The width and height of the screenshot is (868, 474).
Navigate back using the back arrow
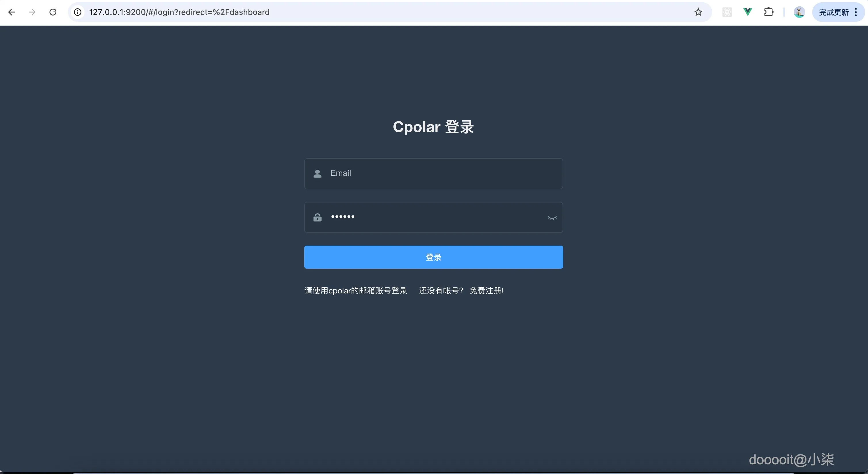[12, 12]
